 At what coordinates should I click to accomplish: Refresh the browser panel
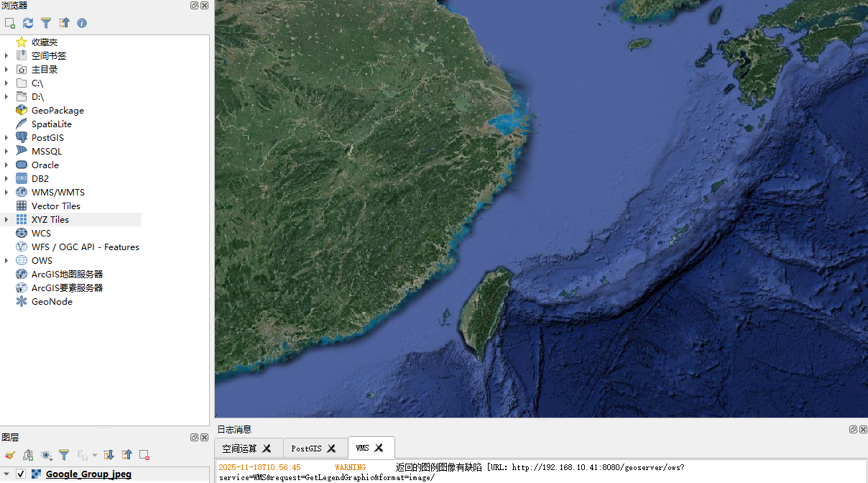pyautogui.click(x=28, y=23)
